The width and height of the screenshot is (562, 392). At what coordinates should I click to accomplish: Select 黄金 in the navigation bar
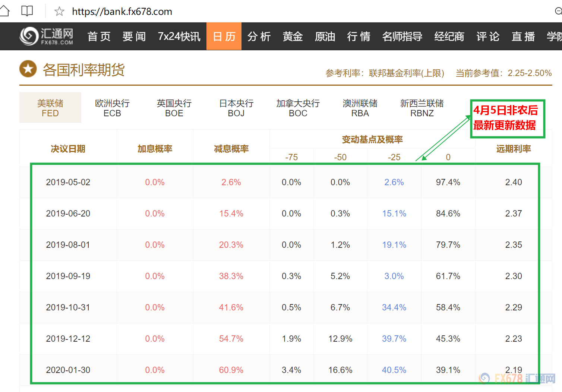pyautogui.click(x=293, y=36)
